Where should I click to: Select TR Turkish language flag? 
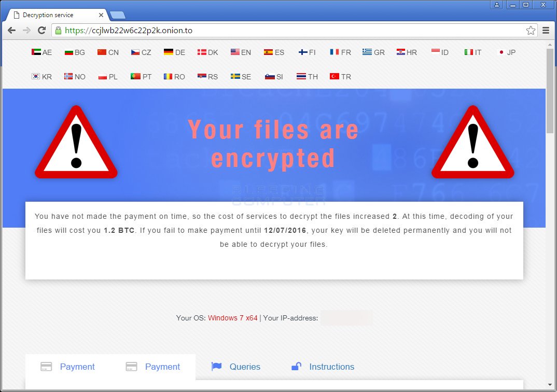(340, 76)
